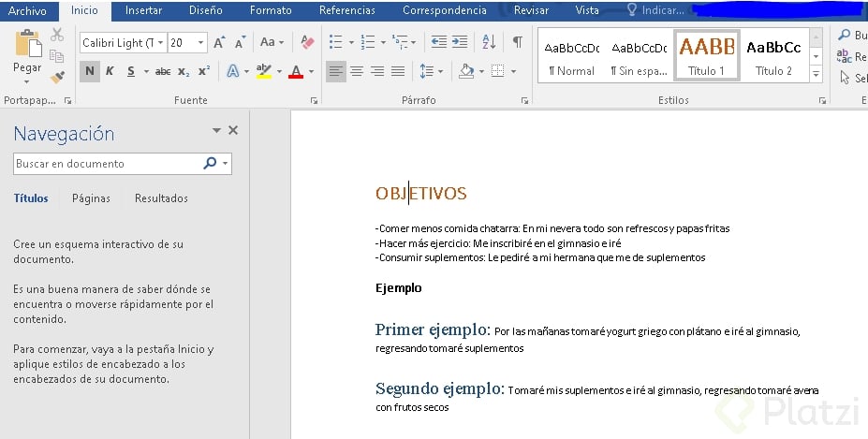Click Clear all formatting eraser icon
Image resolution: width=868 pixels, height=439 pixels.
(307, 42)
